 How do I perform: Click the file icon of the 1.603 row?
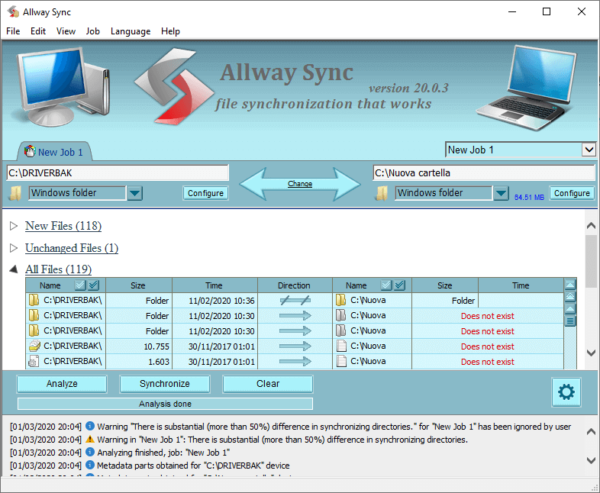[34, 361]
